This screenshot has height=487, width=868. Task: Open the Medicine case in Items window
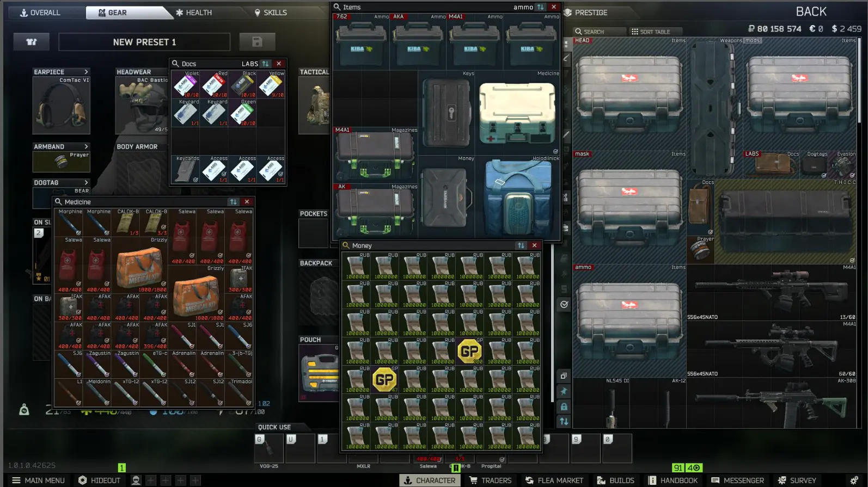[x=517, y=112]
